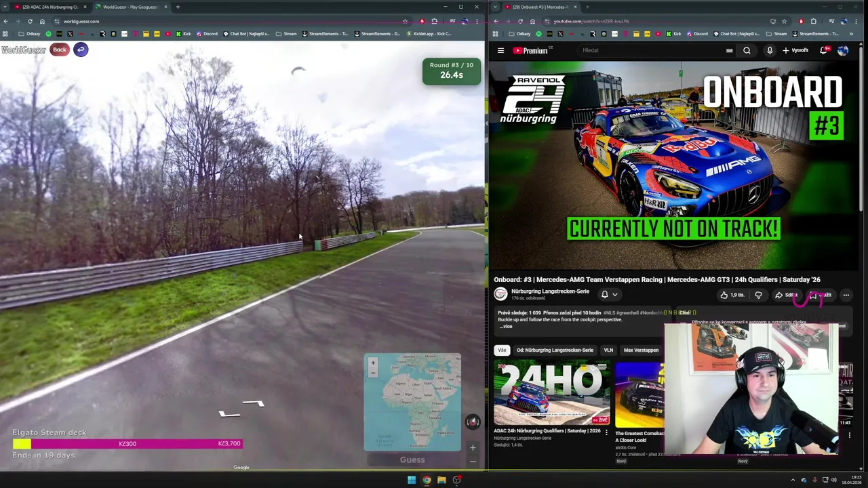Open the YouTube guide hamburger menu
The width and height of the screenshot is (868, 488).
[500, 50]
